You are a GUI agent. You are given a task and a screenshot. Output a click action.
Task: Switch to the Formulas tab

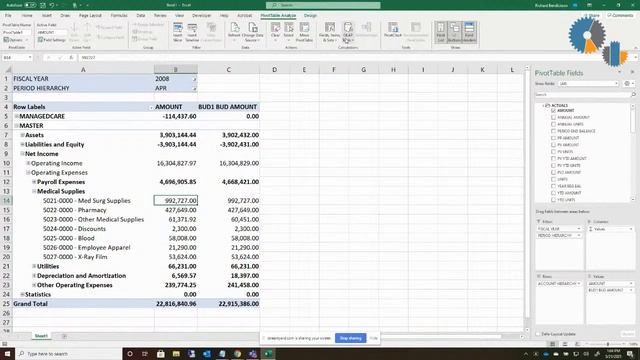coord(119,16)
